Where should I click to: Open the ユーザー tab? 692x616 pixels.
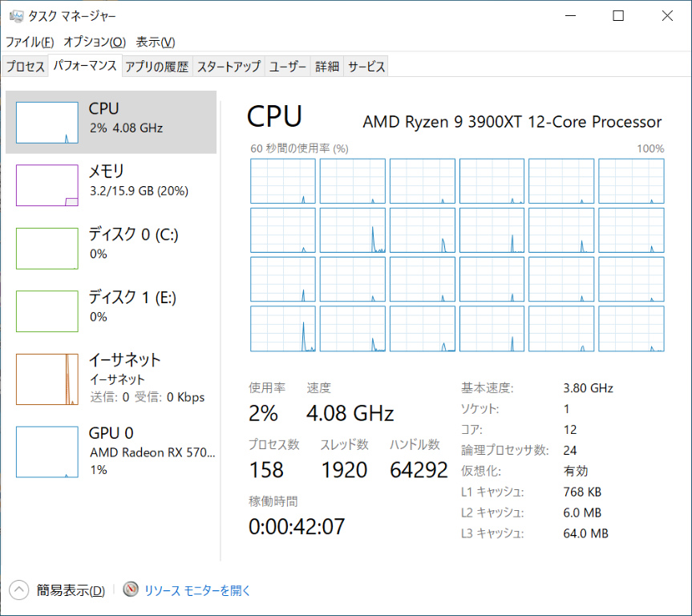point(288,67)
